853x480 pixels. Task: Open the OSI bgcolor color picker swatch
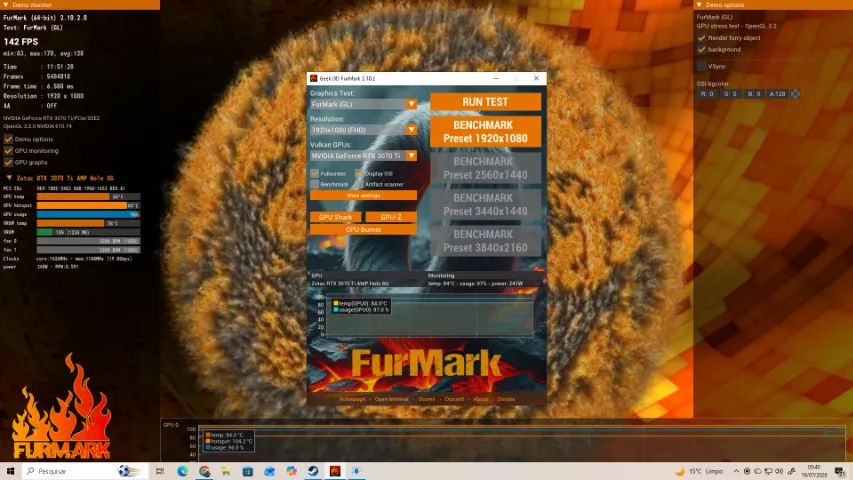795,94
